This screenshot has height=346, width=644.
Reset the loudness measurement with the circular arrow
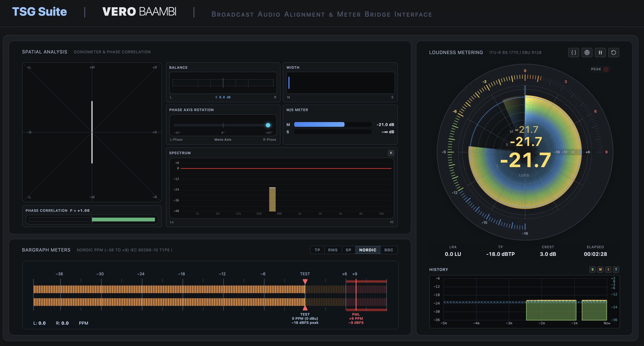(x=613, y=53)
